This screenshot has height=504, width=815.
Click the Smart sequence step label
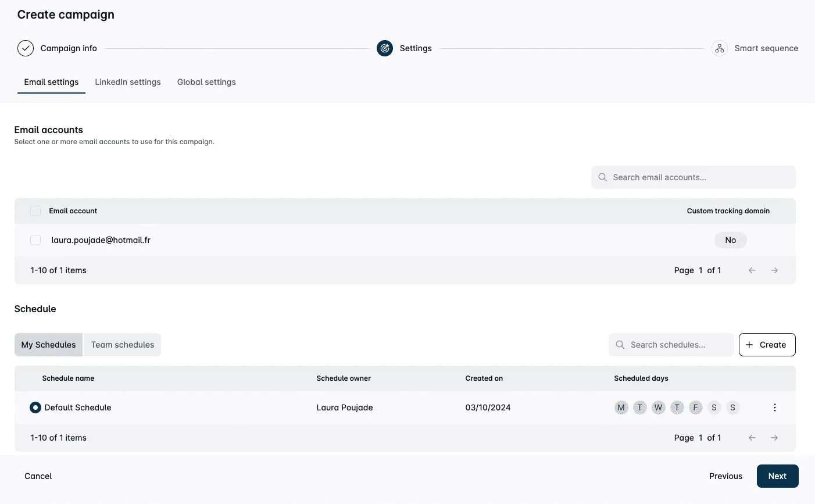tap(766, 48)
